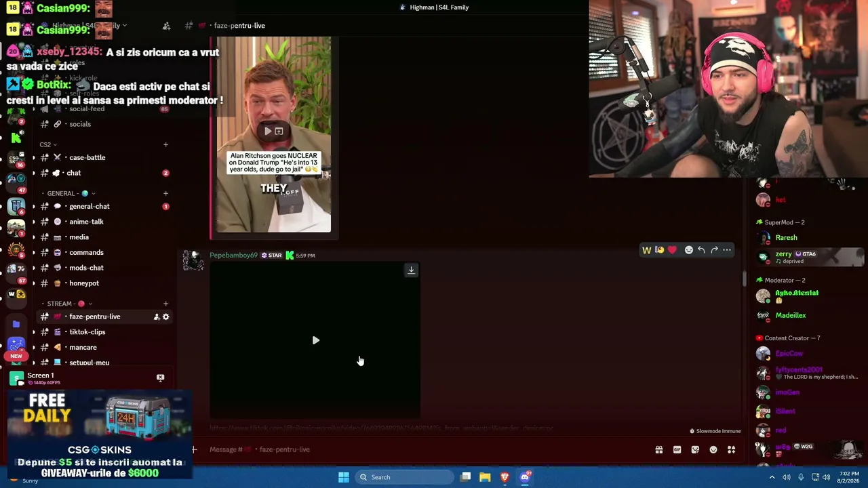This screenshot has height=488, width=868.
Task: Open the taskbar microphone indicator
Action: [x=801, y=477]
